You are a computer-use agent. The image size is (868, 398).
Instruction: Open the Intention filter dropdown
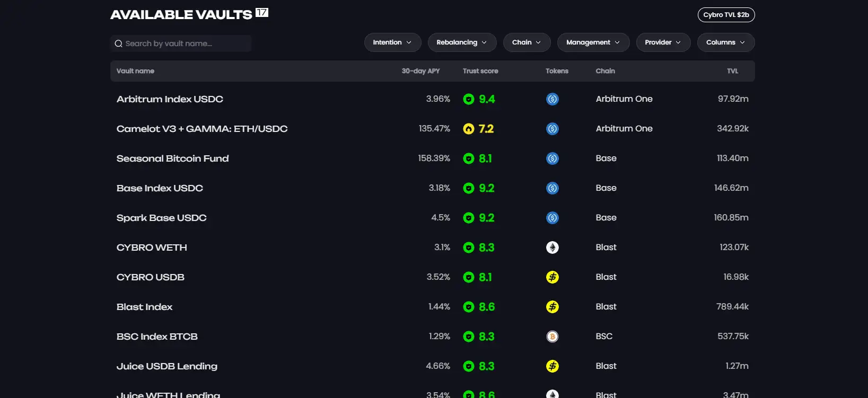point(392,42)
